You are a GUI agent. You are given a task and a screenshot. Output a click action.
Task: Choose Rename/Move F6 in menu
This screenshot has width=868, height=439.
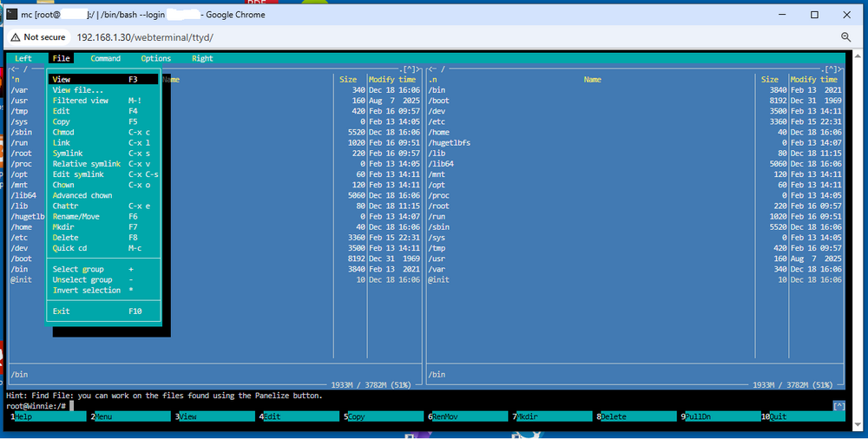(103, 216)
